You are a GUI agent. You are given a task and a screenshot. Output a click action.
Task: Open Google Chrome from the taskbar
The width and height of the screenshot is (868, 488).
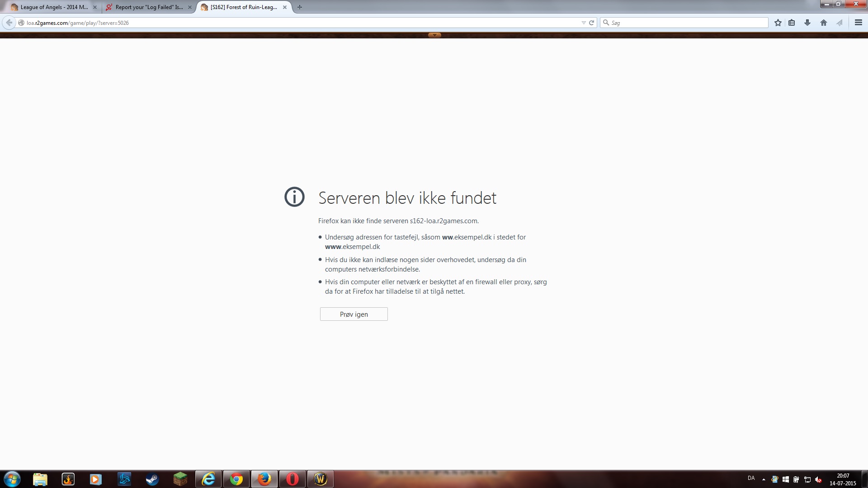tap(236, 479)
